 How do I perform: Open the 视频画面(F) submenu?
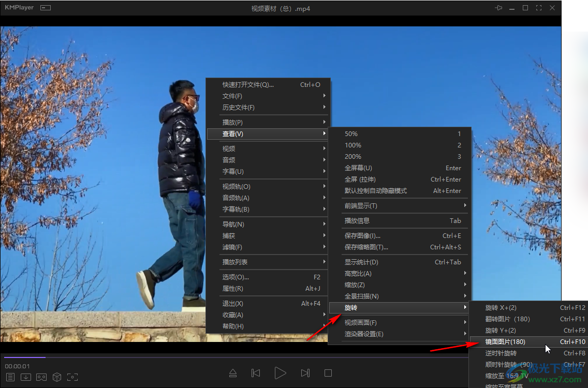pos(399,323)
